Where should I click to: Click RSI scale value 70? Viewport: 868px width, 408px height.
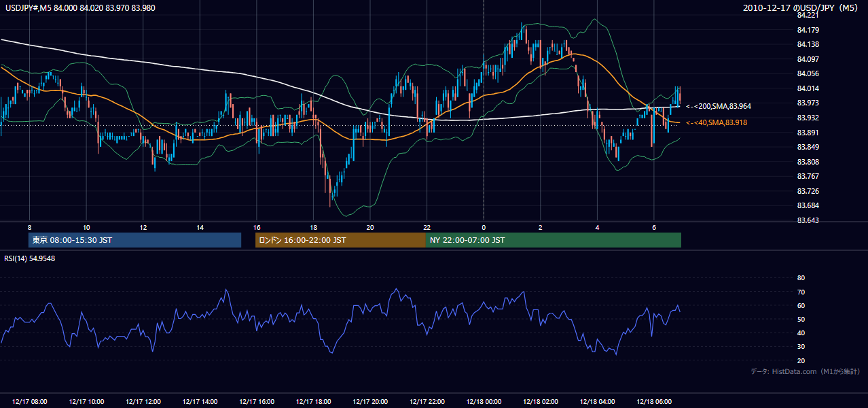point(801,292)
